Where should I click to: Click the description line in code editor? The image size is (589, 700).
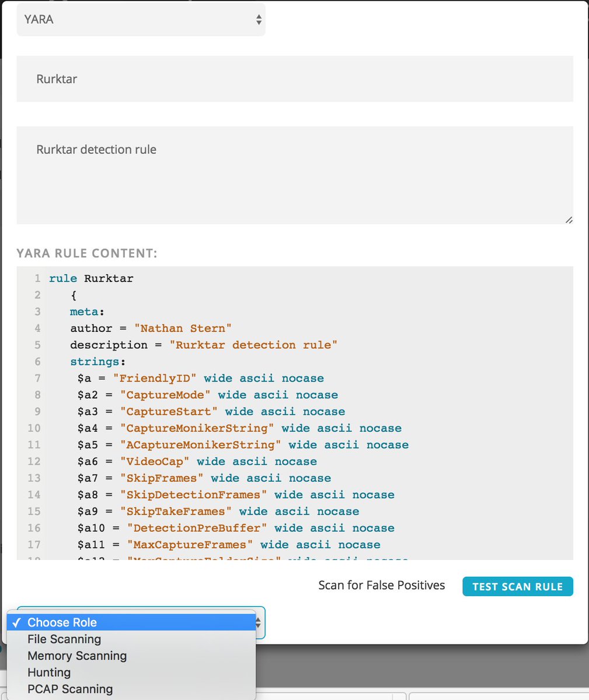(204, 345)
